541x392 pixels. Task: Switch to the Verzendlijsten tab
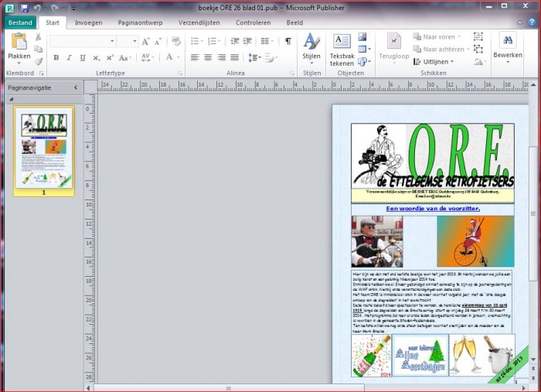pyautogui.click(x=199, y=22)
